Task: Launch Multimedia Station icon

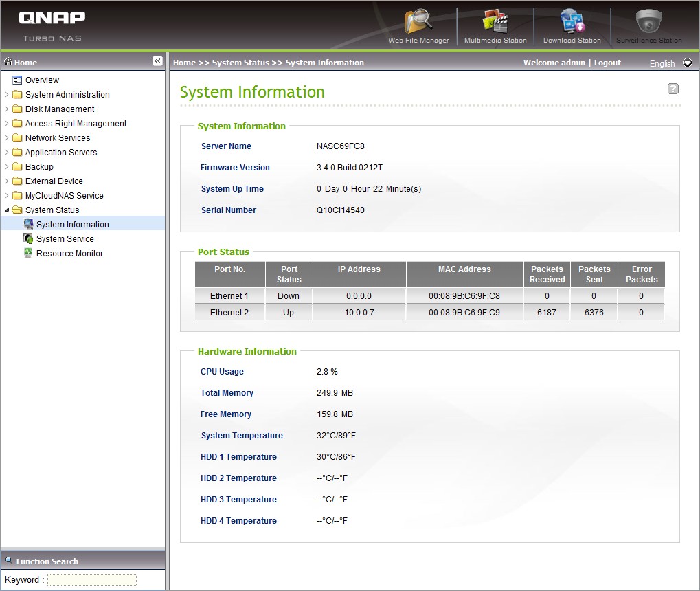Action: [x=495, y=22]
